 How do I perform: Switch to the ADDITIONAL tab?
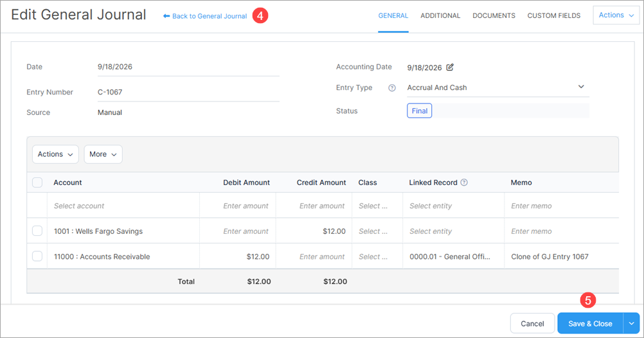[440, 15]
